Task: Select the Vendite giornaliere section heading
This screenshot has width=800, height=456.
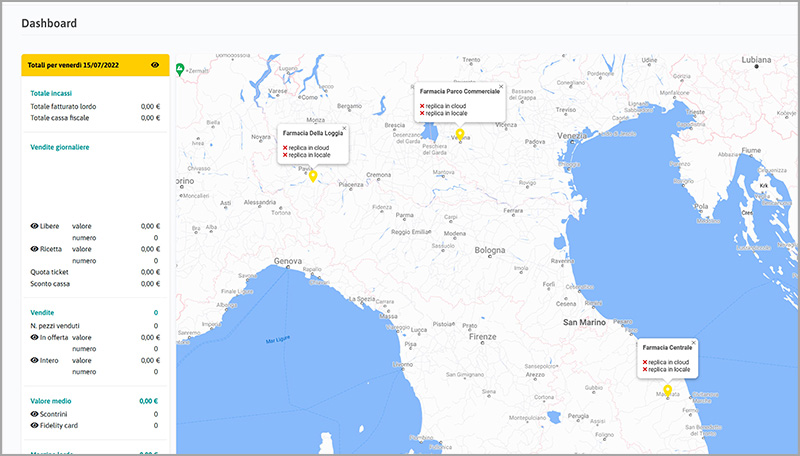Action: 60,147
